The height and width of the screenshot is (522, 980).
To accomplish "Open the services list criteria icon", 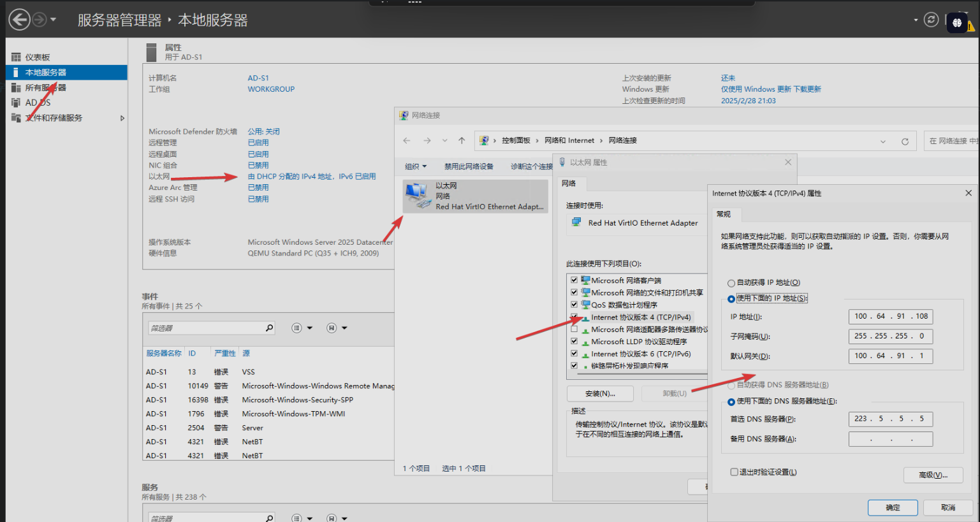I will 296,518.
